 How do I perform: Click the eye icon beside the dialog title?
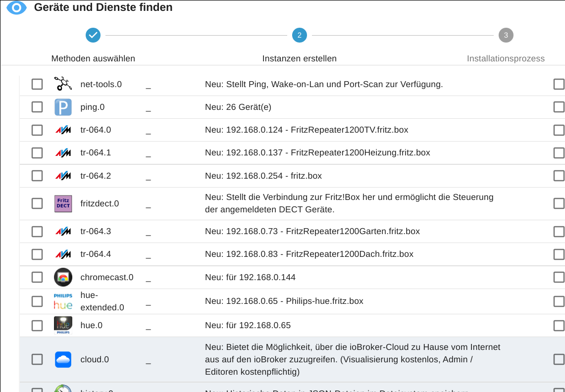(x=16, y=7)
